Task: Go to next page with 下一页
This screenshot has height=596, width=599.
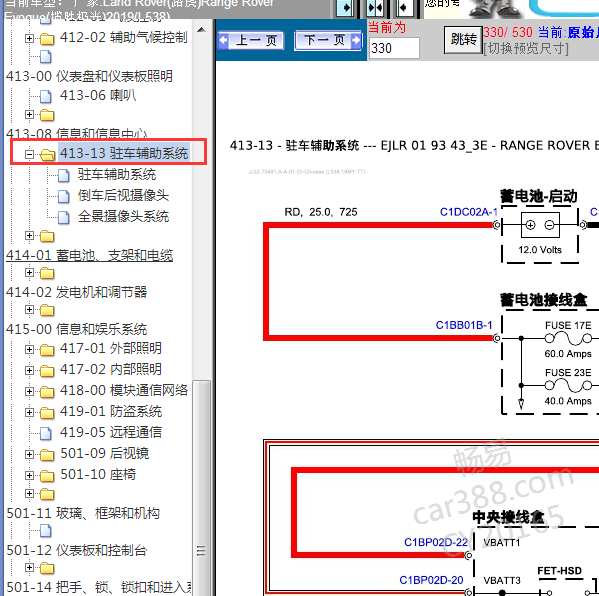Action: coord(329,40)
